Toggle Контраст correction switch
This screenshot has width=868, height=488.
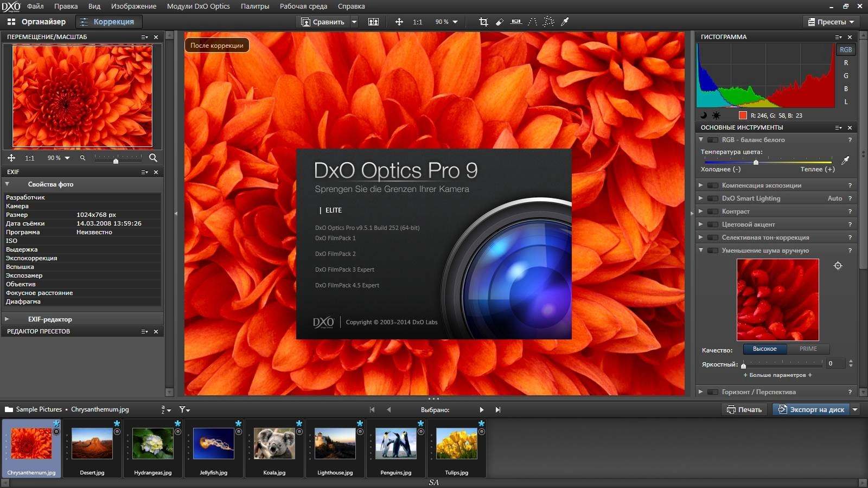coord(713,211)
